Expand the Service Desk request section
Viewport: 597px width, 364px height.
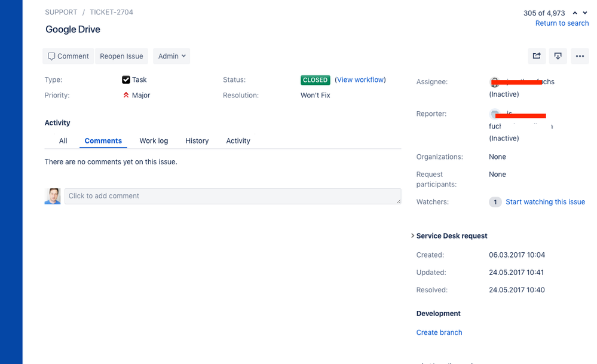tap(412, 235)
